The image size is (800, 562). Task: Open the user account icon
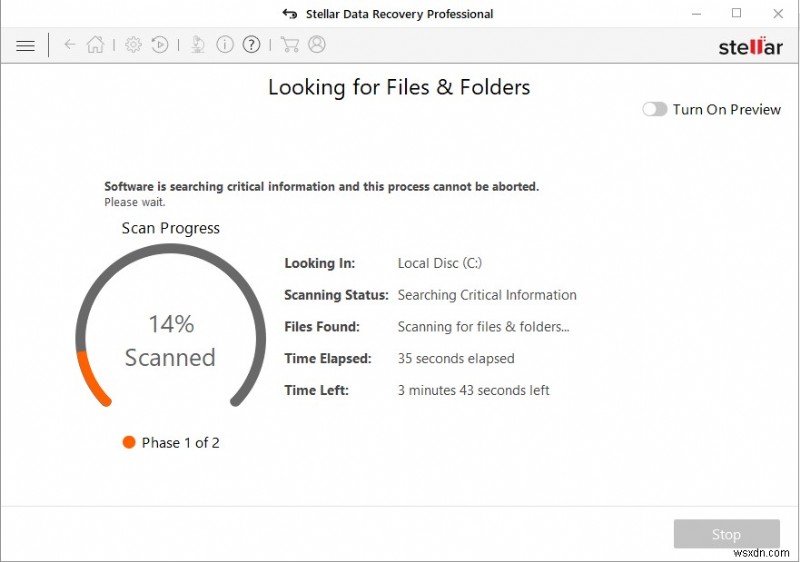(317, 45)
